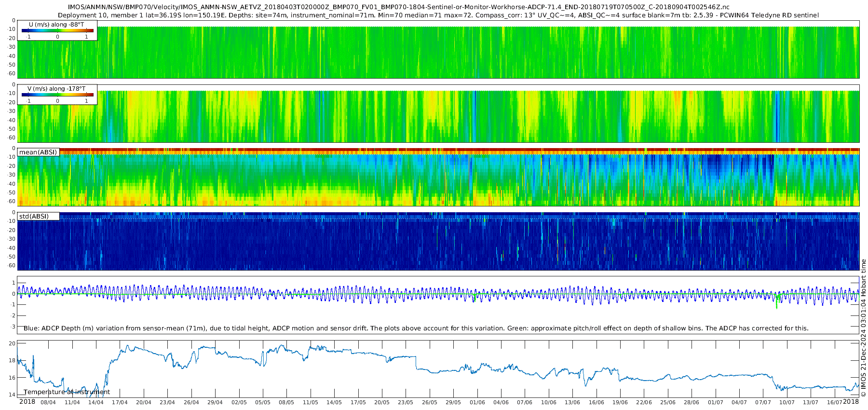This screenshot has height=410, width=868.
Task: Select the 01/06 date on time axis
Action: pyautogui.click(x=477, y=402)
